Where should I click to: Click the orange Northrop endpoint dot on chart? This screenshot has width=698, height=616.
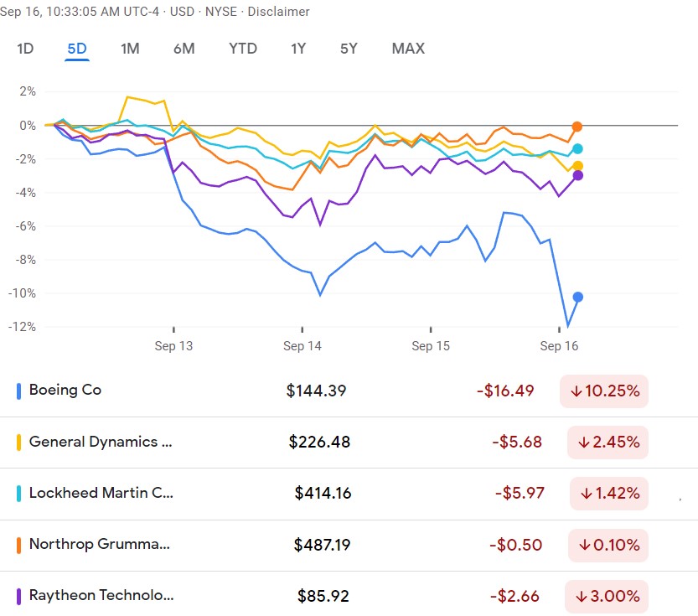pos(577,127)
